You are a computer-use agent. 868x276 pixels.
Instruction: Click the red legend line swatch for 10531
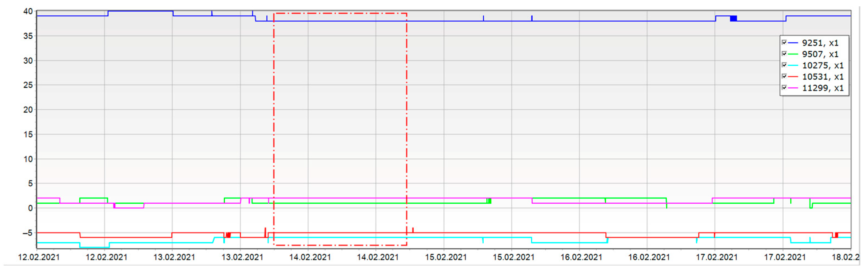(793, 77)
